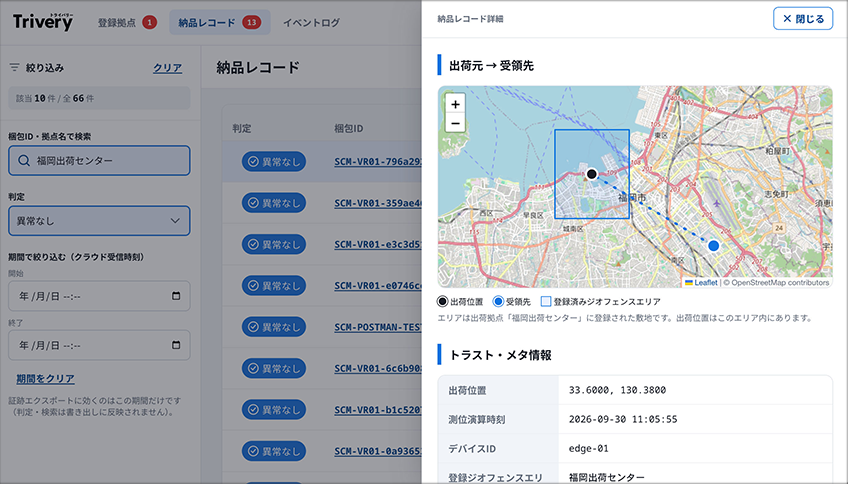This screenshot has width=848, height=484.
Task: Click the 絞り込み filter icon
Action: [x=15, y=68]
